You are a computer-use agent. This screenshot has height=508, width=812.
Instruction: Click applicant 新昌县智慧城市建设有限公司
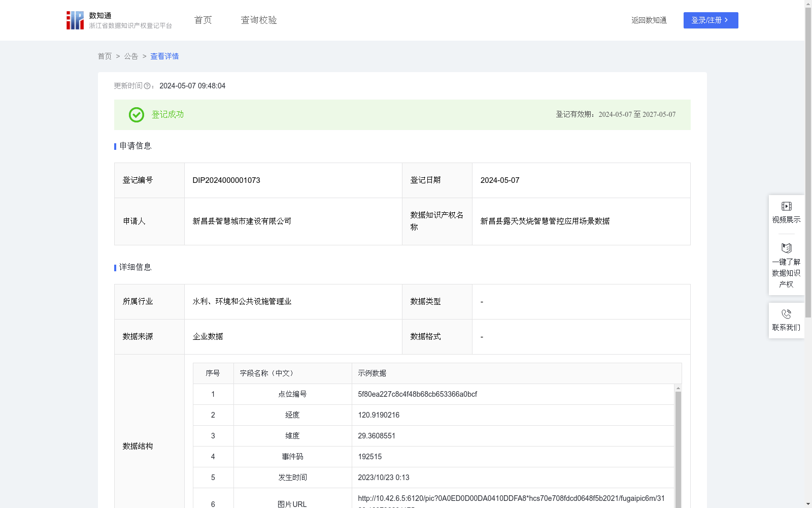point(242,221)
